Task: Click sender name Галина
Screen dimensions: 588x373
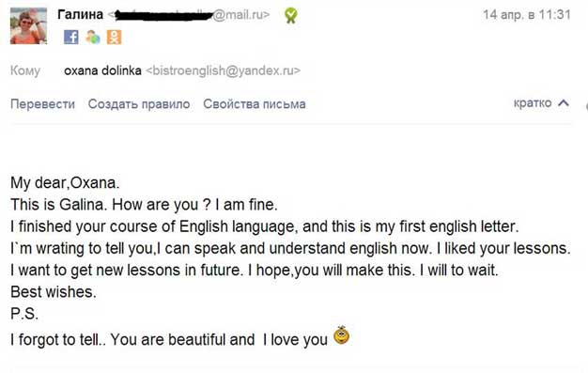Action: coord(80,15)
